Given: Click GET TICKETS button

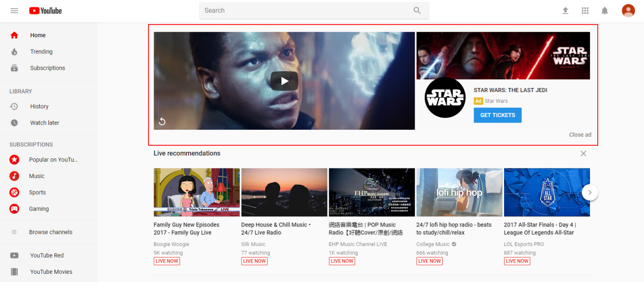Looking at the screenshot, I should click(497, 115).
